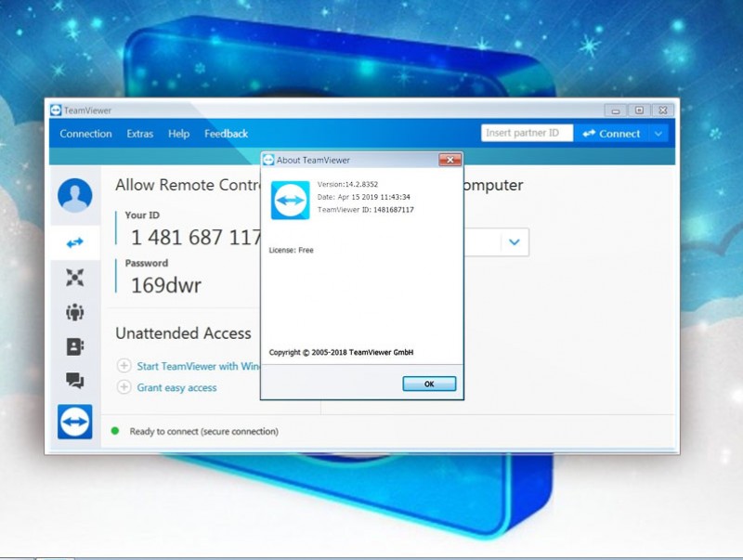Click the TeamViewer logo at sidebar bottom
The height and width of the screenshot is (560, 743).
pyautogui.click(x=75, y=422)
